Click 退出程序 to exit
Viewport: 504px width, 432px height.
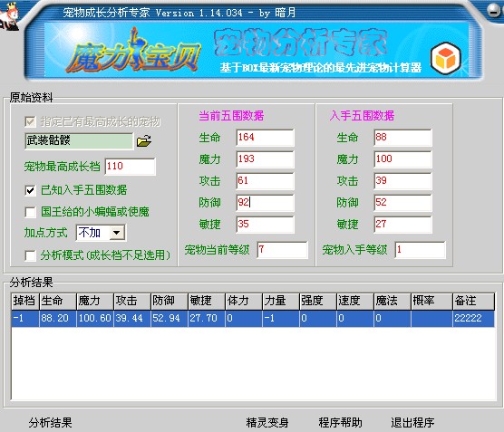(x=412, y=422)
